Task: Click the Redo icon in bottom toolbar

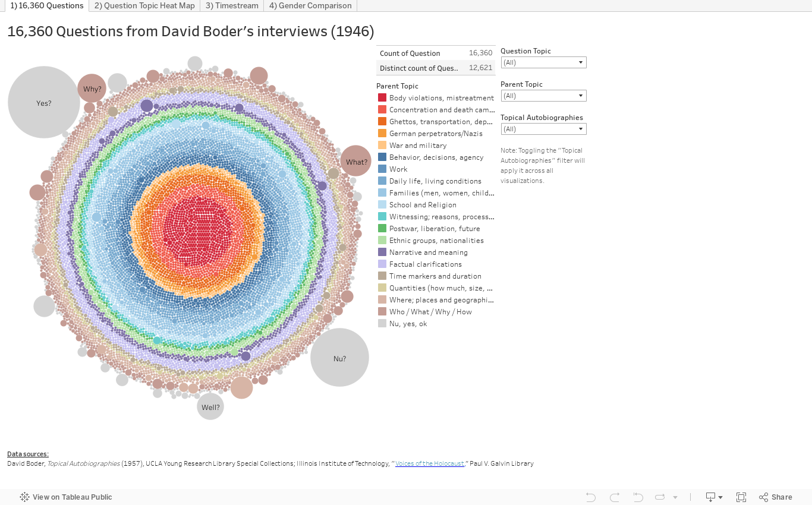Action: coord(615,497)
